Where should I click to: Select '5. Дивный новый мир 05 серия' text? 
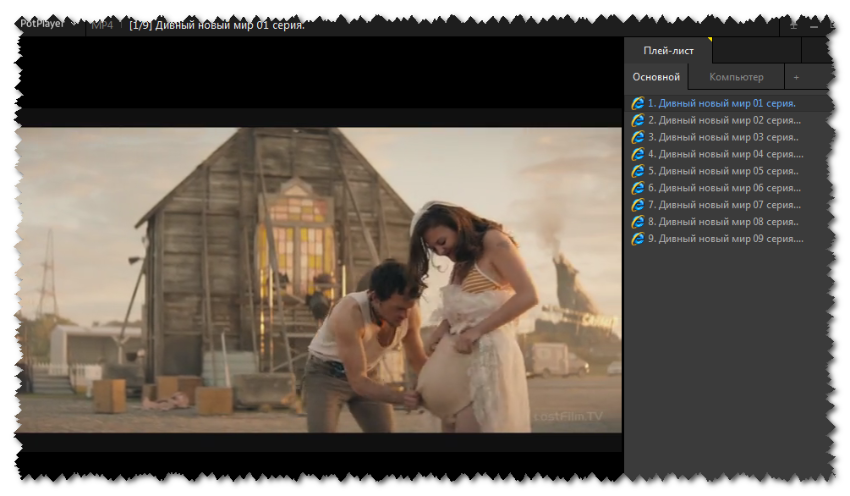(x=723, y=171)
